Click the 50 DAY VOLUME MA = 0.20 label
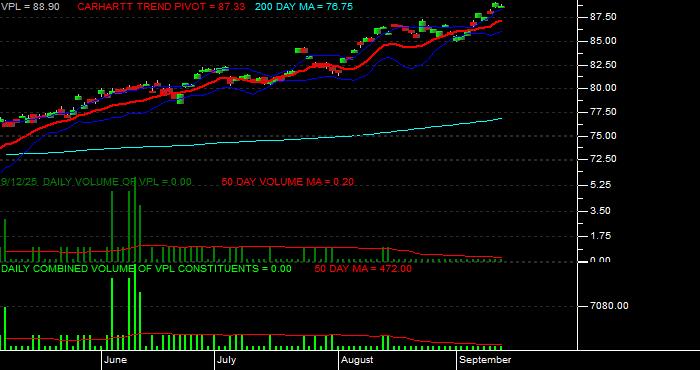 coord(288,182)
